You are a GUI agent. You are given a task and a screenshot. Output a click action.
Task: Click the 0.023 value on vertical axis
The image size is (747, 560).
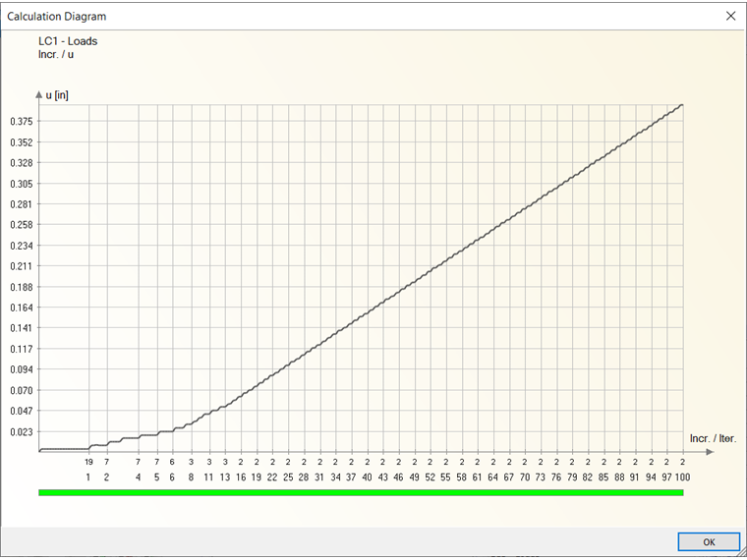click(21, 432)
